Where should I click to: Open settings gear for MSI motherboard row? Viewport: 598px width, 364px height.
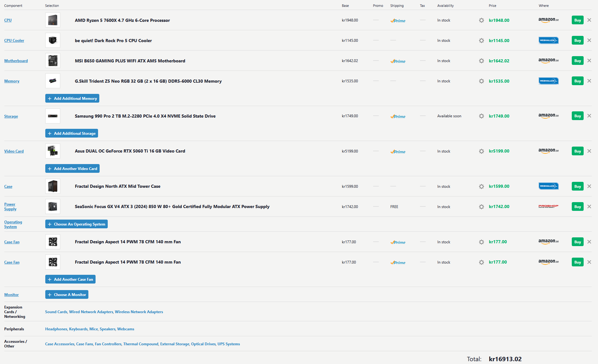click(481, 61)
